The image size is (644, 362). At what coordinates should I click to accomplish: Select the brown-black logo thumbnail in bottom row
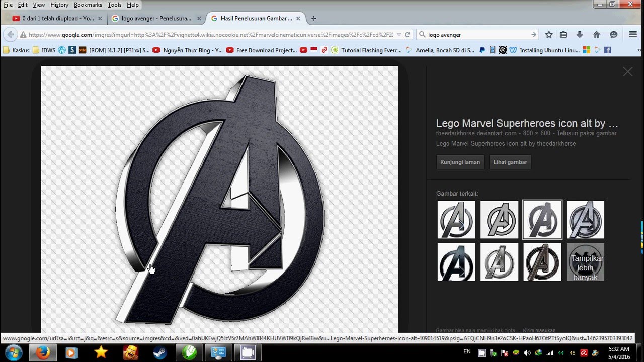542,262
